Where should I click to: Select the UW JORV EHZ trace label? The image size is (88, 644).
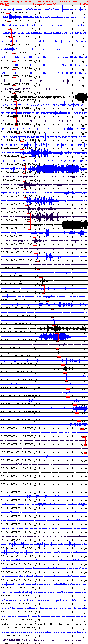pyautogui.click(x=20, y=132)
